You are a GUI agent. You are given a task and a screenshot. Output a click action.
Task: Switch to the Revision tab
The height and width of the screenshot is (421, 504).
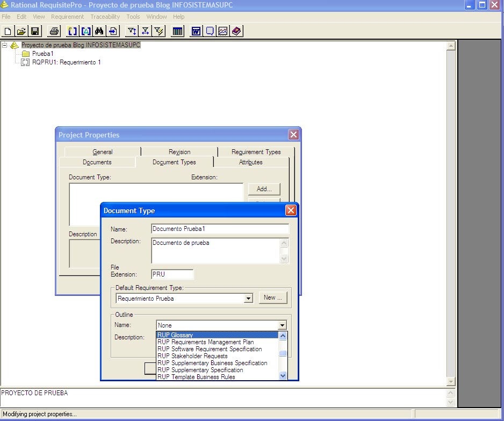point(179,152)
